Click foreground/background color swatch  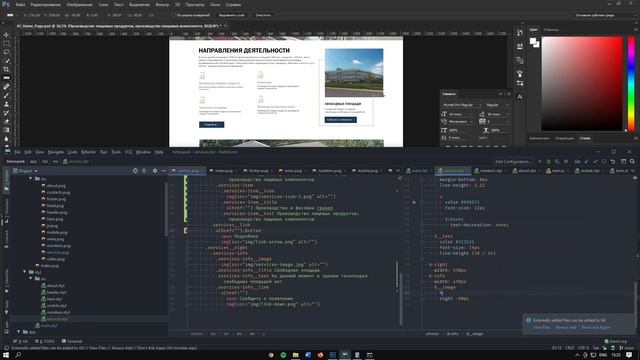pos(534,42)
